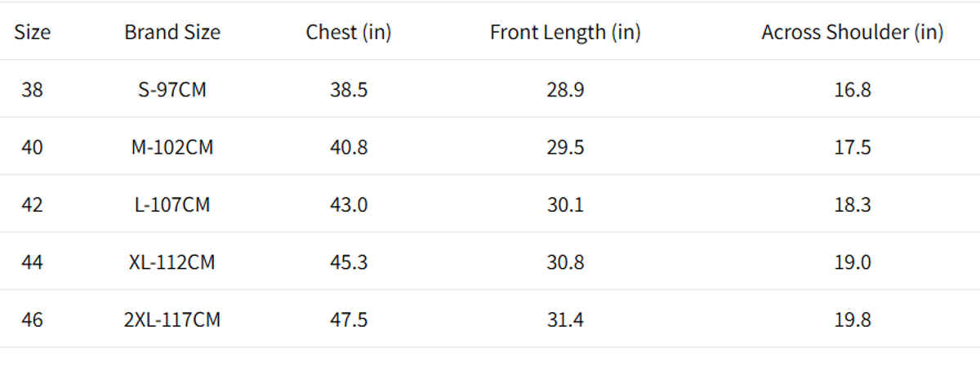The width and height of the screenshot is (980, 367).
Task: Select the size 40 row
Action: (33, 147)
